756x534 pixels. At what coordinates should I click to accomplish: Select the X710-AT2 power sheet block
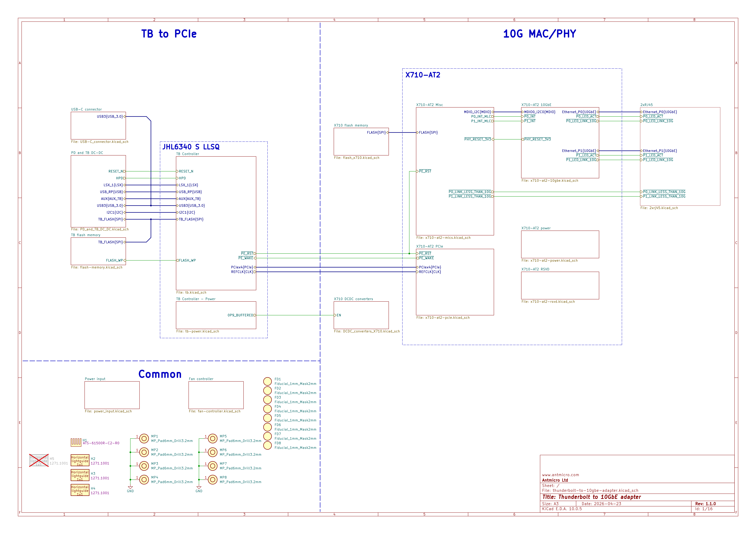(560, 244)
